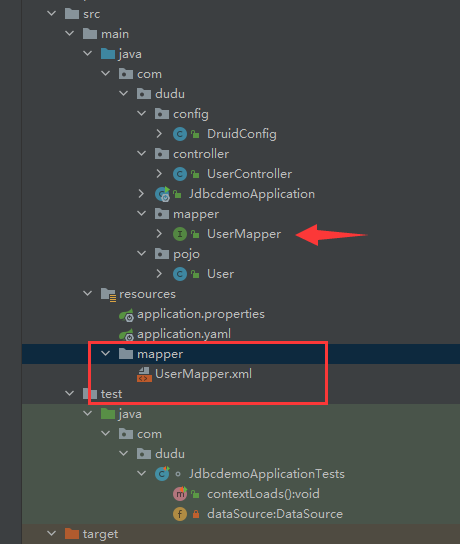Image resolution: width=460 pixels, height=544 pixels.
Task: Click the main folder icon
Action: coord(90,34)
